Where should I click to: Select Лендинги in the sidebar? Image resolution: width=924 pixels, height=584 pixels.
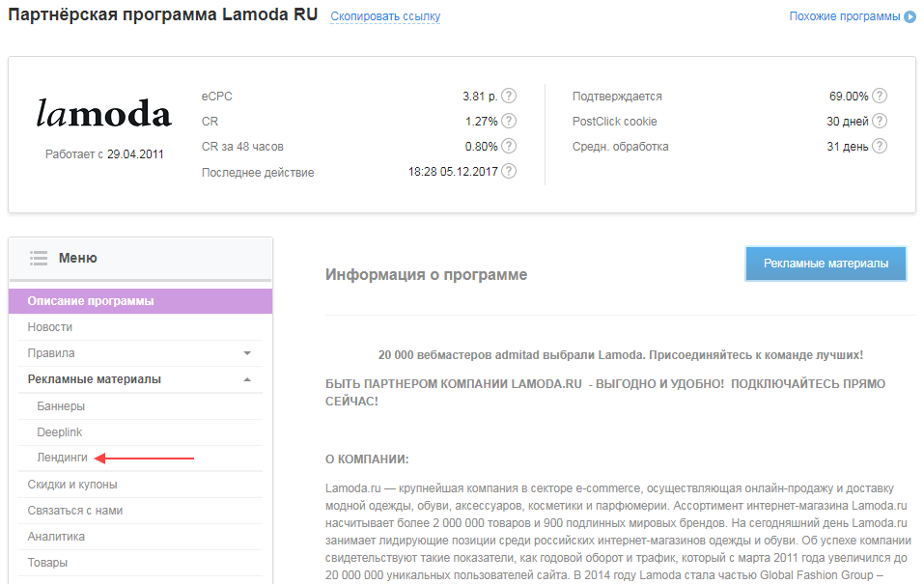(63, 458)
